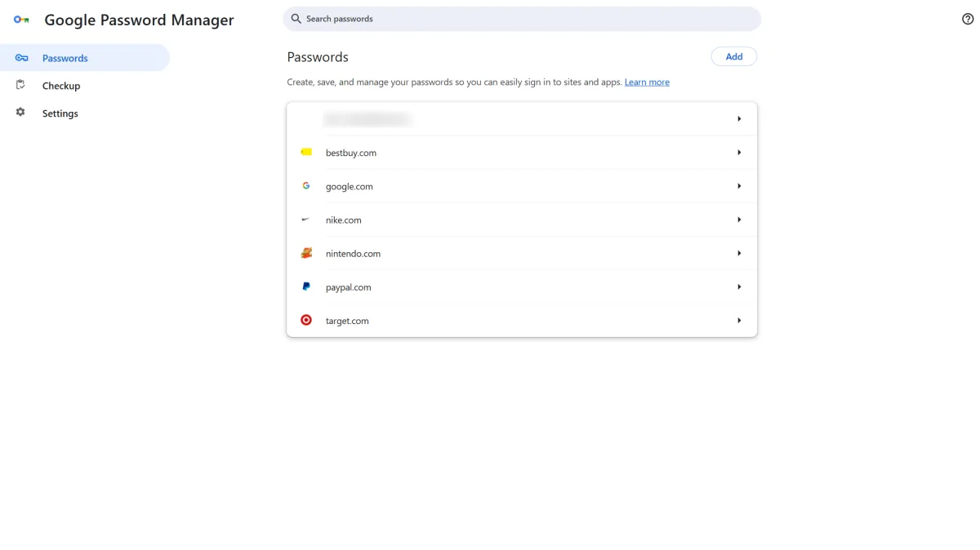Click the magnifier icon in search bar
The height and width of the screenshot is (550, 980).
[296, 19]
